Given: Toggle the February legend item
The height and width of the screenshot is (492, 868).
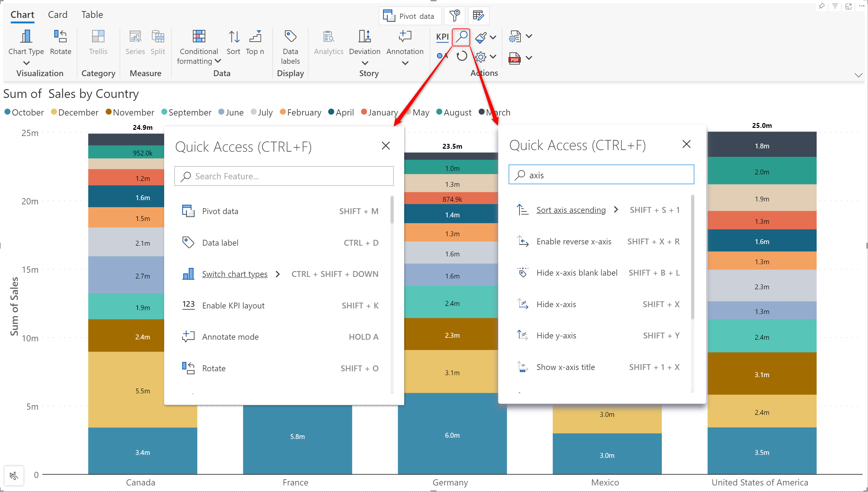Looking at the screenshot, I should [301, 112].
